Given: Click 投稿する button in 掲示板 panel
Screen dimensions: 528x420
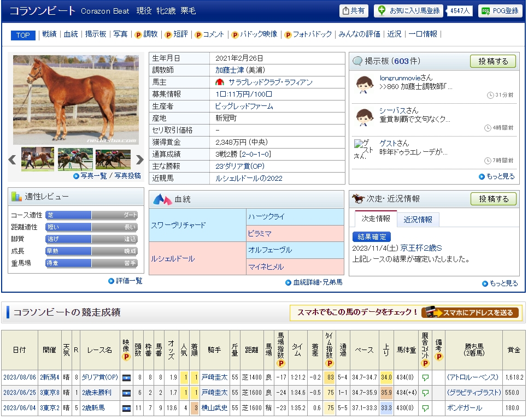Looking at the screenshot, I should pyautogui.click(x=492, y=61).
